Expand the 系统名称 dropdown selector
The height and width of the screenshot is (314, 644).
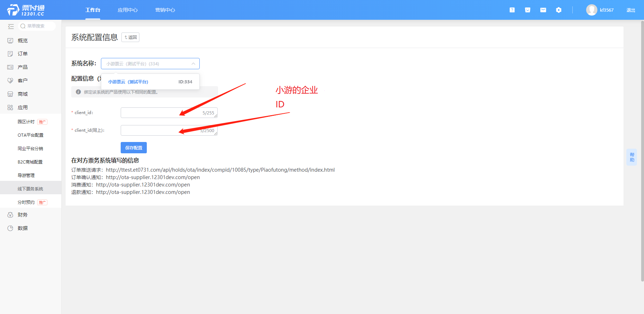click(x=150, y=64)
